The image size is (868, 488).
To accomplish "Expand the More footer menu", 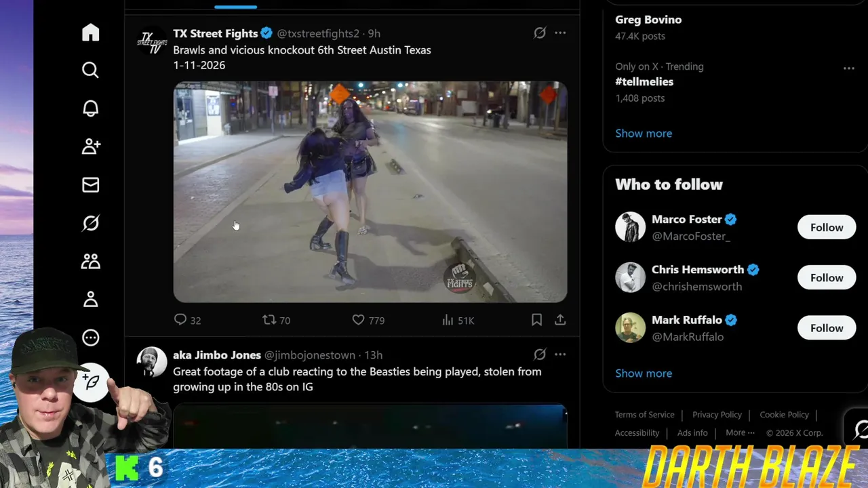I will pos(740,433).
